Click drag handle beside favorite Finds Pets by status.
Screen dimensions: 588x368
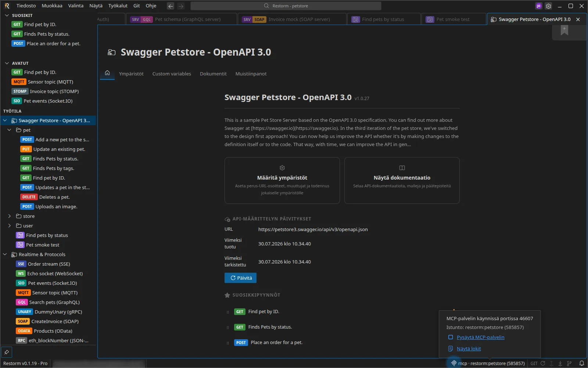[228, 328]
